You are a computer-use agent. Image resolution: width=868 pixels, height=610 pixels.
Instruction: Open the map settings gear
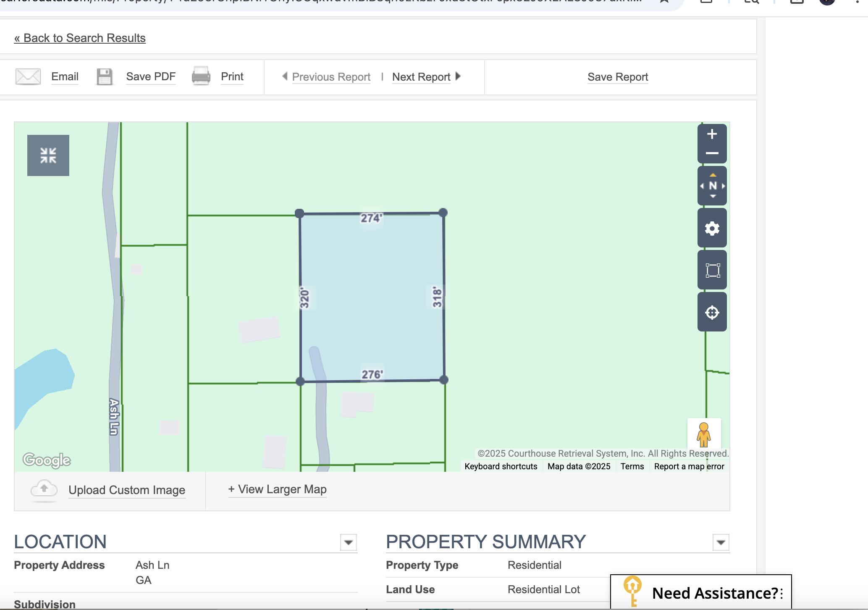tap(712, 228)
